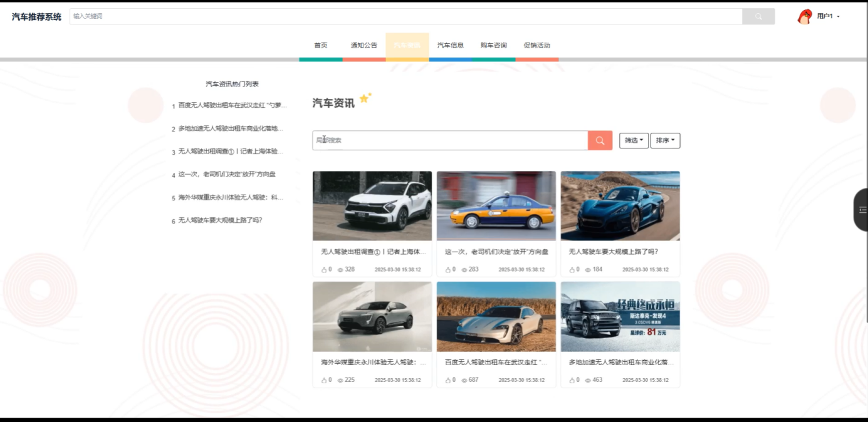Open hot list item 6 无人驾驶车要大规模上路了吗

click(220, 220)
